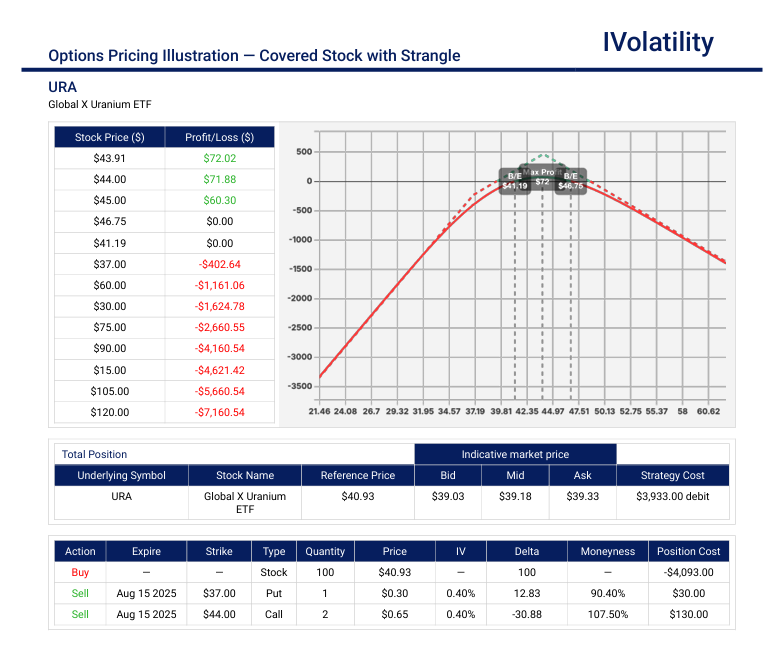Click the 21.46 x-axis label
This screenshot has height=657, width=784.
coord(319,411)
